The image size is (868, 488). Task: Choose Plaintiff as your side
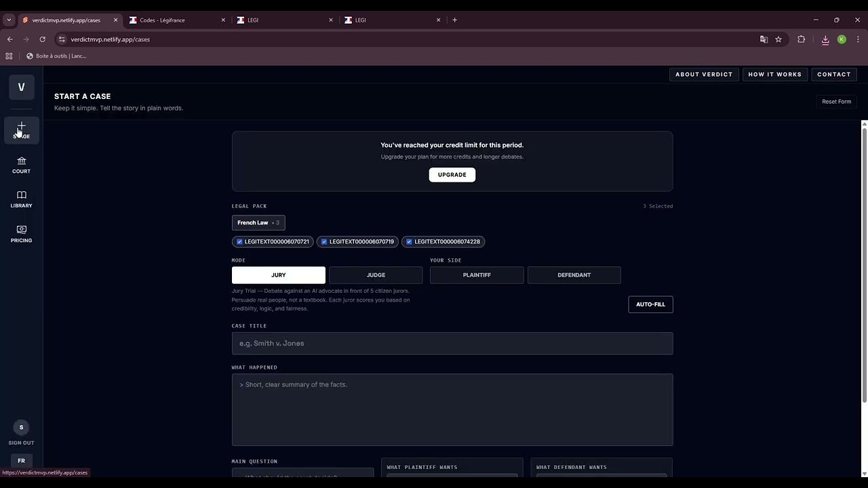pyautogui.click(x=477, y=275)
